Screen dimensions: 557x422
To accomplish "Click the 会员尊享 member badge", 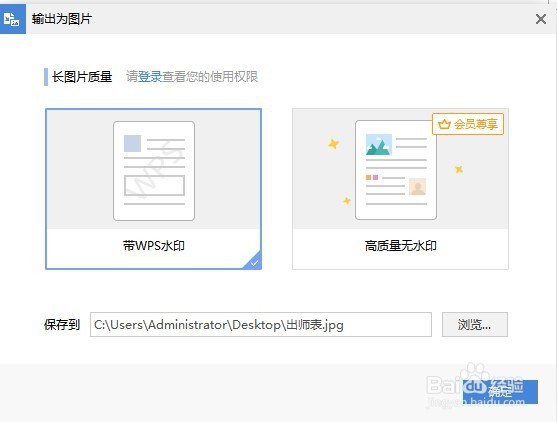I will coord(468,124).
